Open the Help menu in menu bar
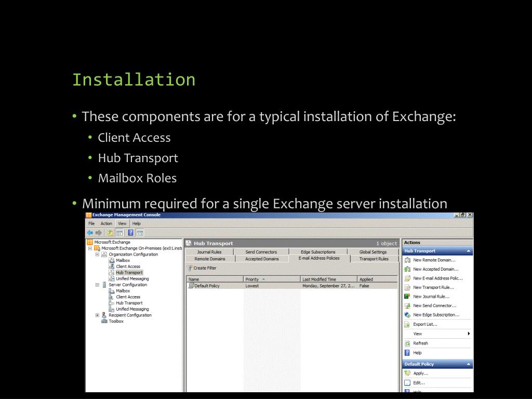Screen dimensions: 532x399 coord(137,223)
